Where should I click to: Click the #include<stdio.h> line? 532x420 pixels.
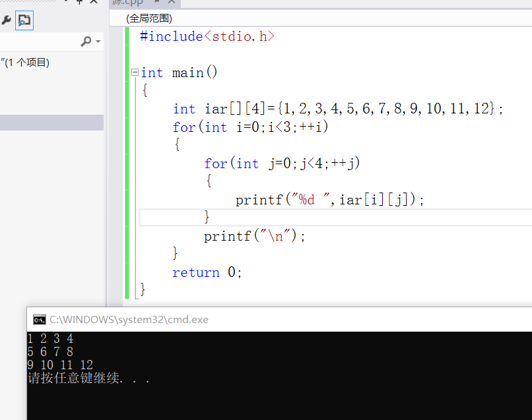(x=207, y=36)
